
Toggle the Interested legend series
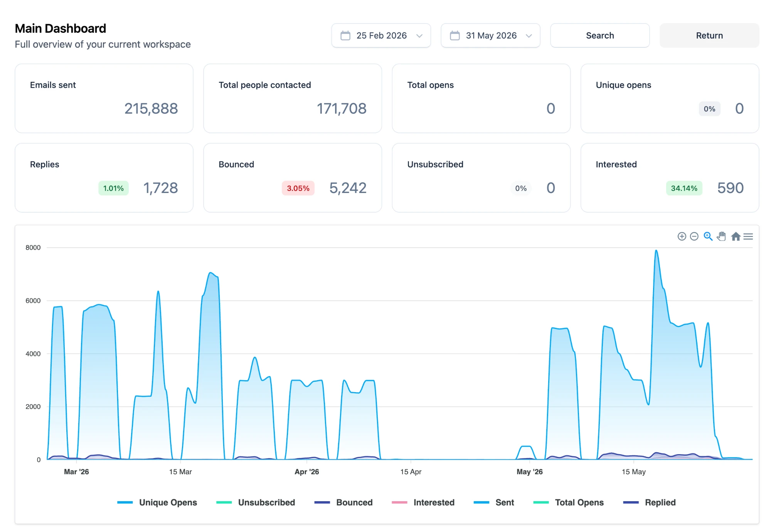point(423,502)
